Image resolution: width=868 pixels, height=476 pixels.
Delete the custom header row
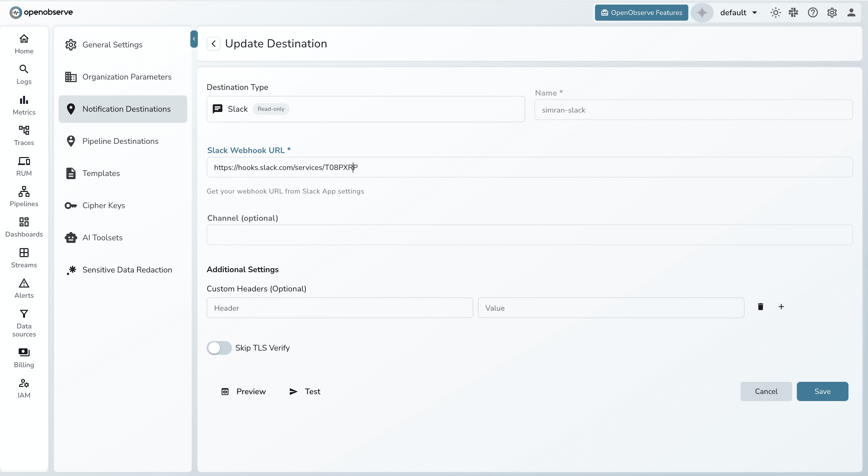(x=761, y=307)
